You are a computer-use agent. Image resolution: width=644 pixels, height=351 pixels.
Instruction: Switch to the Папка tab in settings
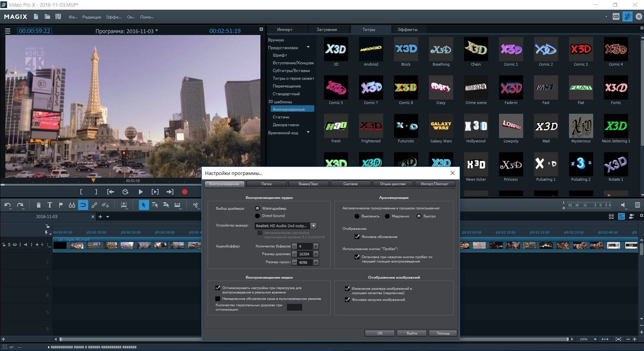(266, 184)
